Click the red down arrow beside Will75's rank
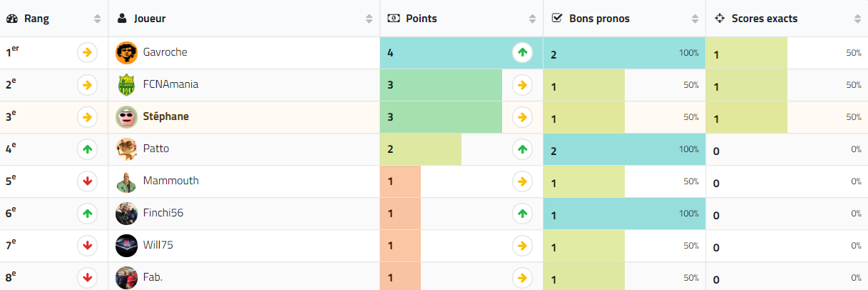868x290 pixels. click(x=87, y=246)
